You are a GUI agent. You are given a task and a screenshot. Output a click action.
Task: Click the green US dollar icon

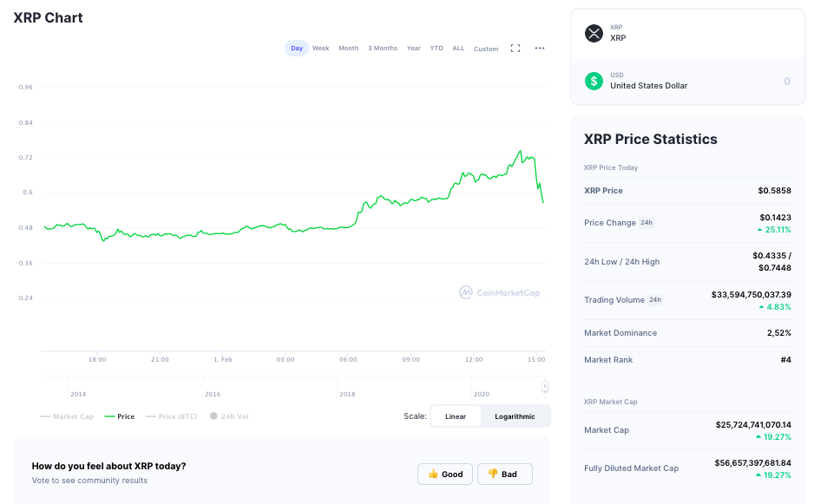tap(594, 81)
